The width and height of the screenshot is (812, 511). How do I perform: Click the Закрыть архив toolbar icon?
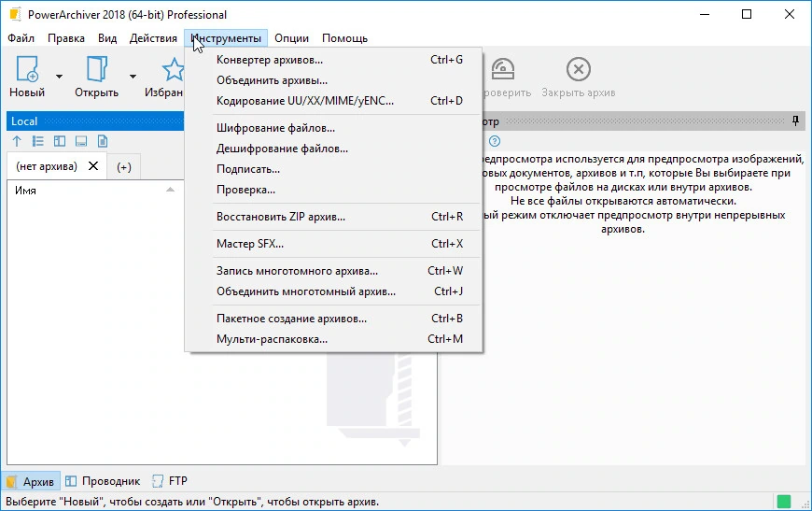tap(579, 69)
